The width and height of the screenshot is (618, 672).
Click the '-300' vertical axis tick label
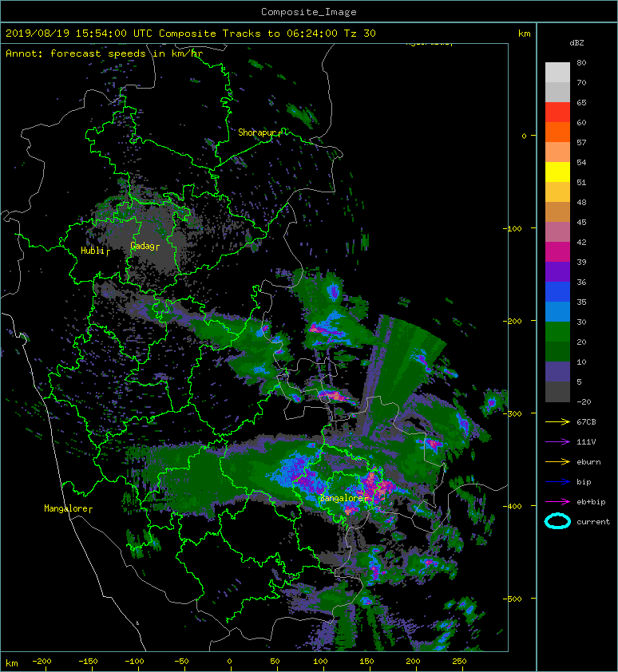click(512, 414)
